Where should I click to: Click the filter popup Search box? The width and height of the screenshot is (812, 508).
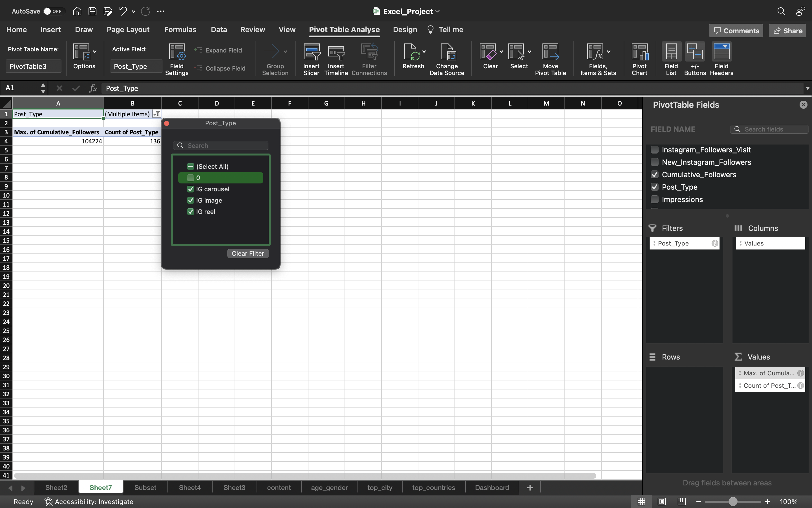(x=221, y=145)
